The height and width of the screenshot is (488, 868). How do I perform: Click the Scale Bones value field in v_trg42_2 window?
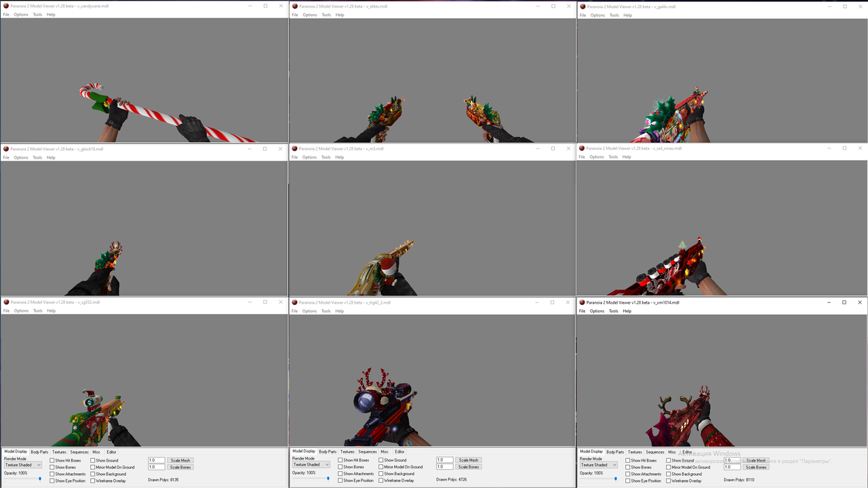(x=445, y=467)
